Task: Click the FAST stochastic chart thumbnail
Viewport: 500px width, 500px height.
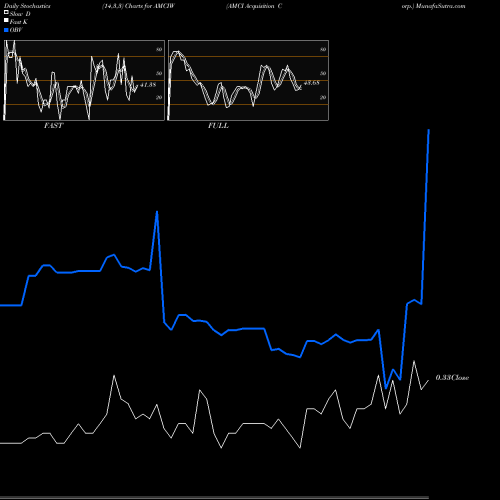Action: 84,80
